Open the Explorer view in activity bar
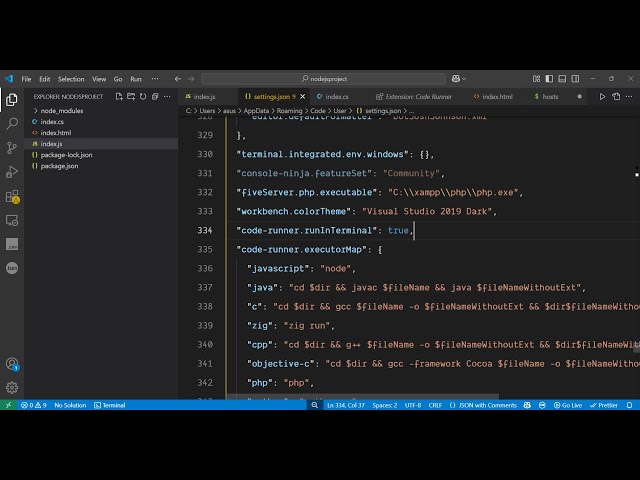640x480 pixels. click(12, 100)
